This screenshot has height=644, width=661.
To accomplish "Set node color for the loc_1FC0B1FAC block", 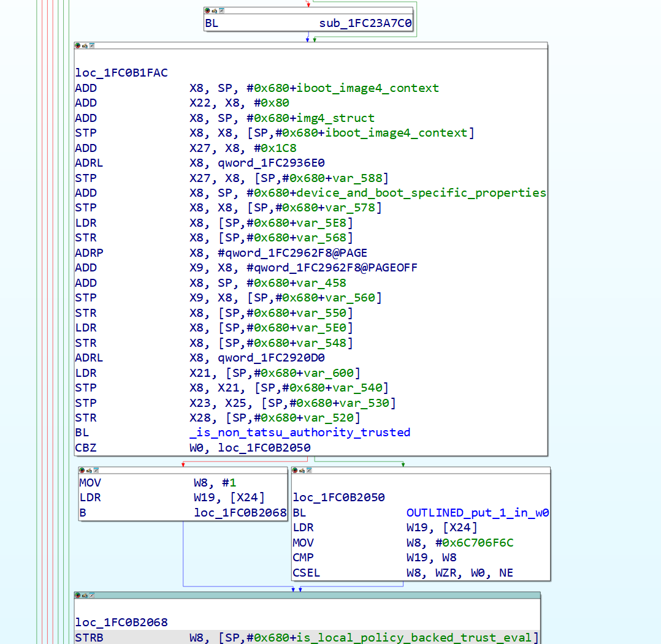I will pos(78,46).
